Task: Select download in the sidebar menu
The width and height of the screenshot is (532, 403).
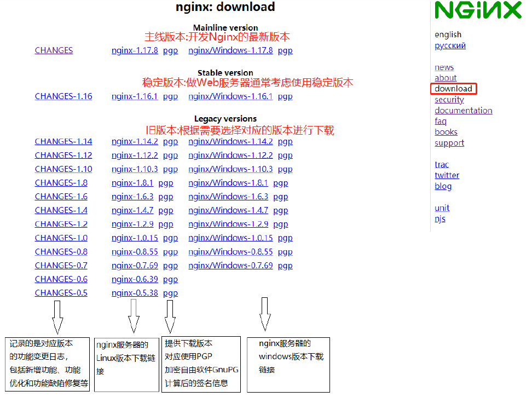Action: click(453, 89)
